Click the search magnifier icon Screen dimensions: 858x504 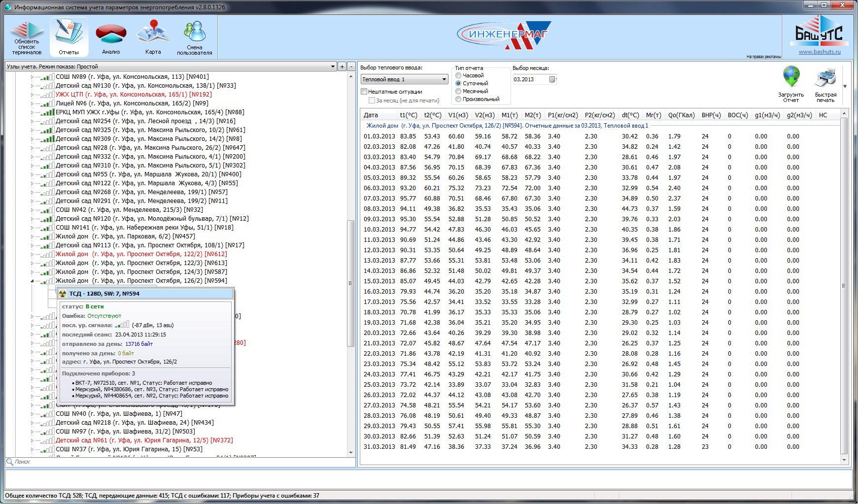pyautogui.click(x=9, y=462)
